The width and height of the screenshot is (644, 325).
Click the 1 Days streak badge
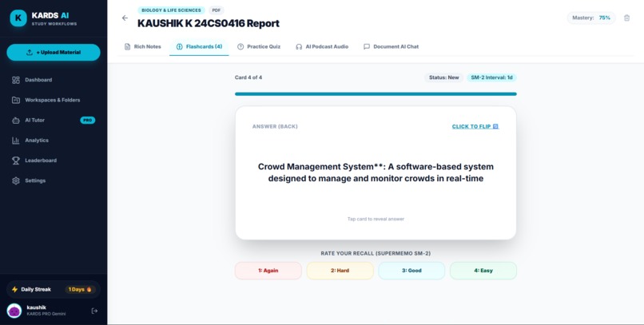pyautogui.click(x=80, y=289)
